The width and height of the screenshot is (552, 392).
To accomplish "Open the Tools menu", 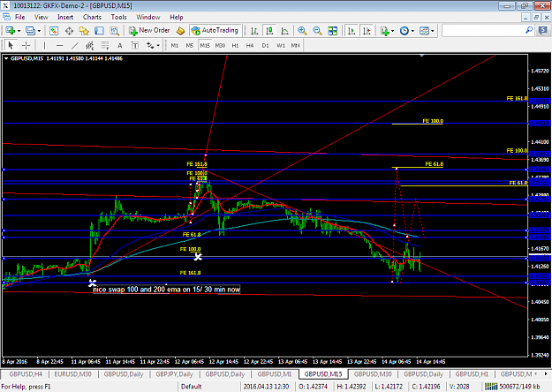I will point(118,17).
